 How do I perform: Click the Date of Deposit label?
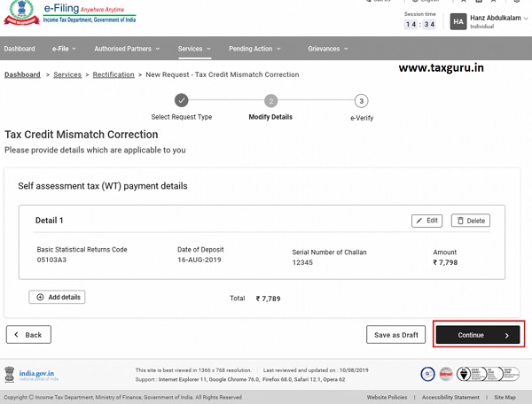click(x=200, y=250)
